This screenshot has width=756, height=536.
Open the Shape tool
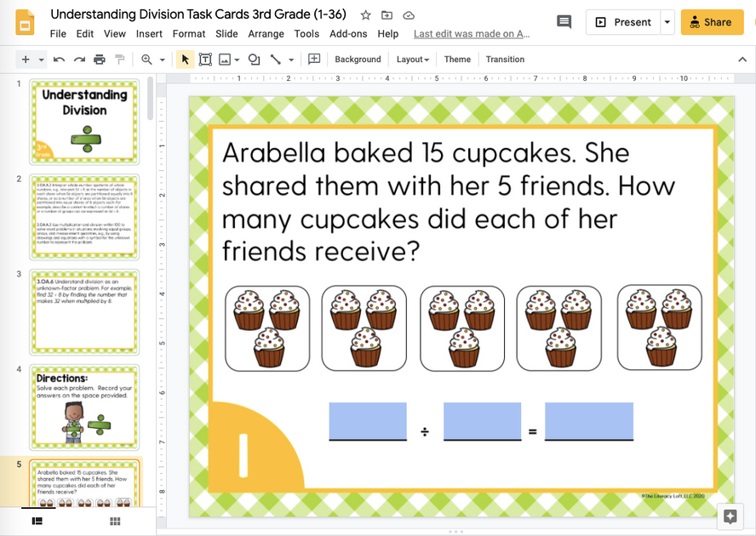pyautogui.click(x=253, y=60)
